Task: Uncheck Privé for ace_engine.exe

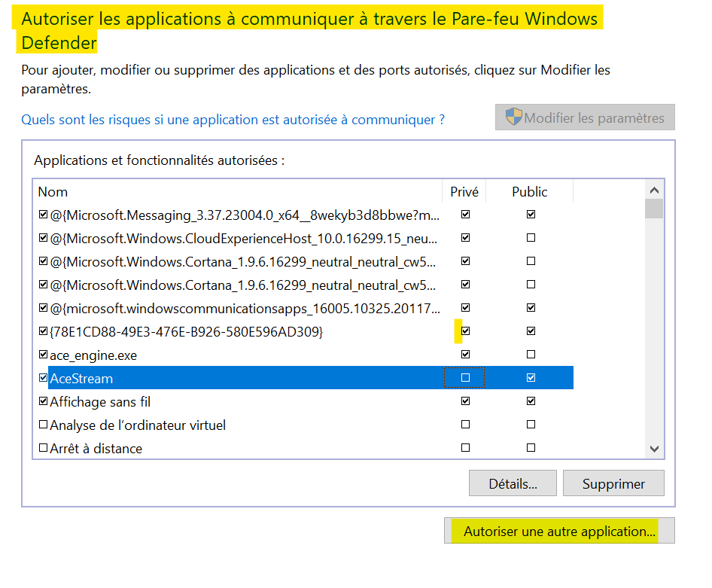Action: click(465, 354)
